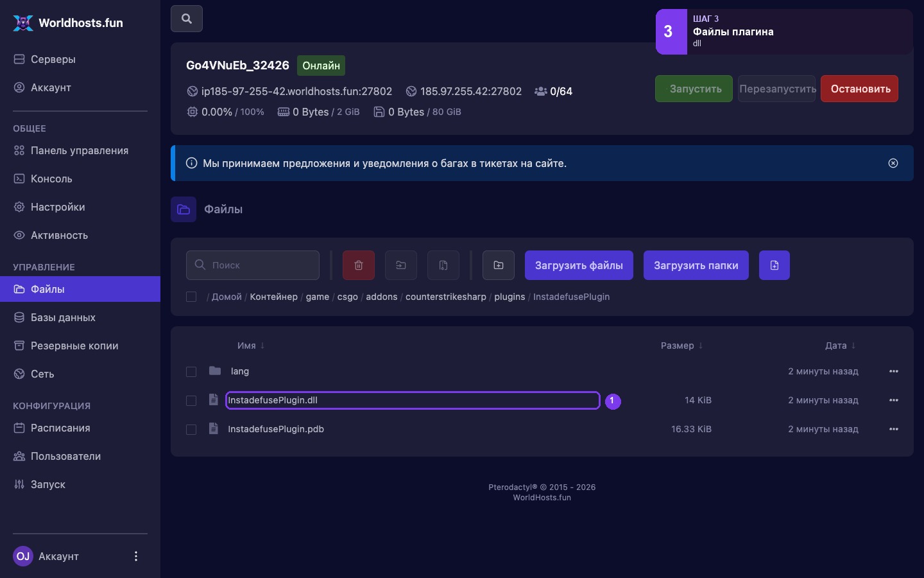The height and width of the screenshot is (578, 924).
Task: Check the InstadefusePlugin.pdb row checkbox
Action: (191, 429)
